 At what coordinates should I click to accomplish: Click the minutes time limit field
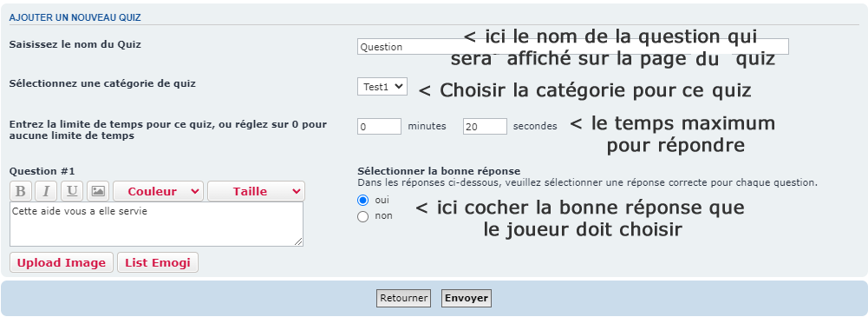[x=379, y=126]
